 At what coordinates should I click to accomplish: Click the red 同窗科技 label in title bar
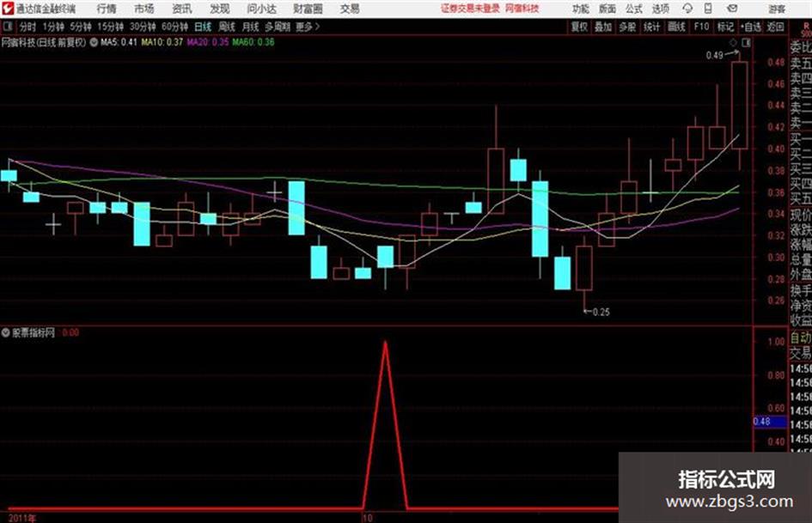[522, 9]
